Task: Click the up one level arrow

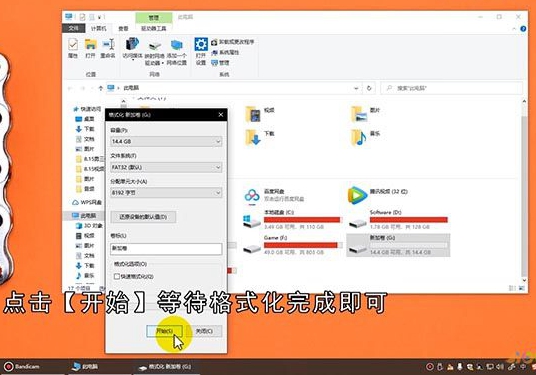Action: point(100,88)
